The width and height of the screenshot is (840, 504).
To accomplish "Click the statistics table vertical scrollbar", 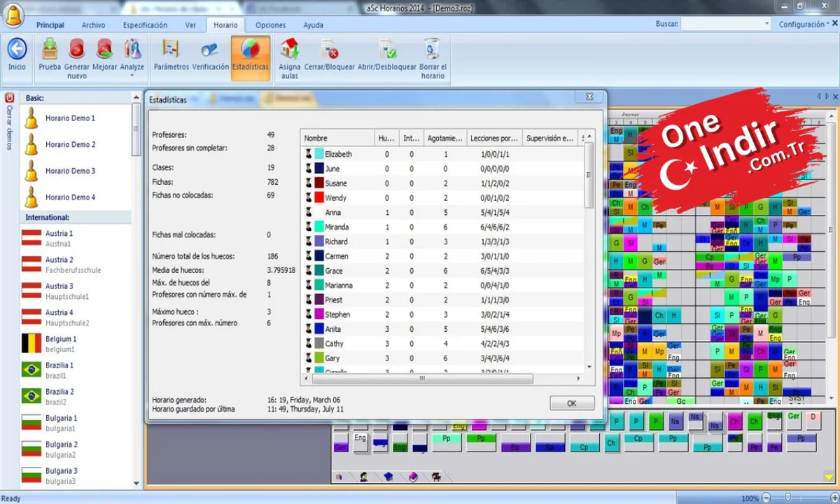I will pos(589,175).
